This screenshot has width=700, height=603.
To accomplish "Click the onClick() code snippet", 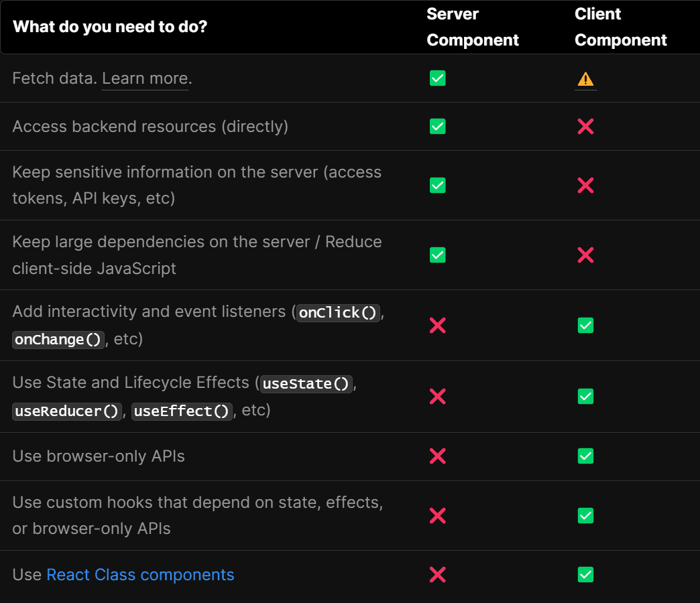I will coord(339,312).
